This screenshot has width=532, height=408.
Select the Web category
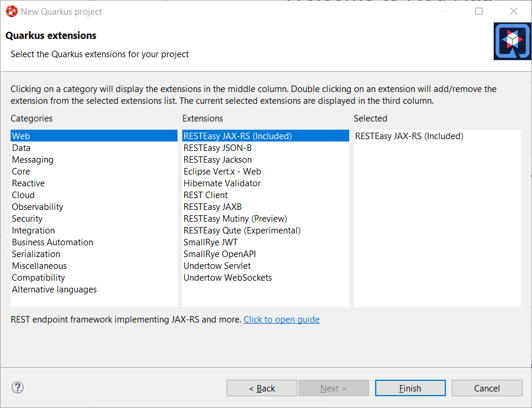click(x=94, y=136)
